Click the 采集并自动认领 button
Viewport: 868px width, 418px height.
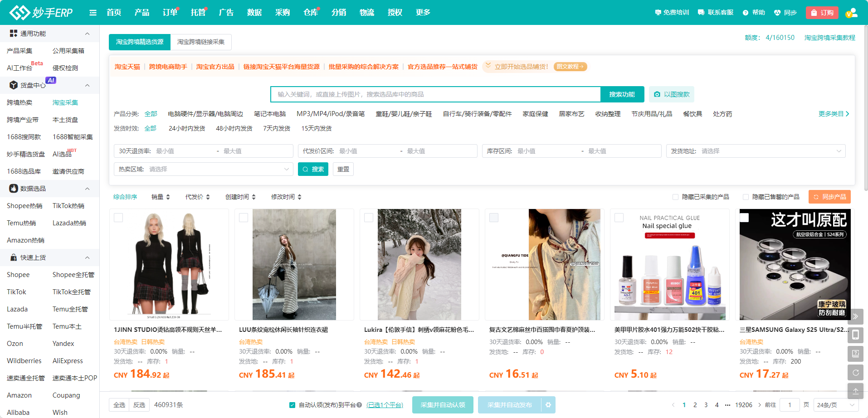(x=443, y=405)
